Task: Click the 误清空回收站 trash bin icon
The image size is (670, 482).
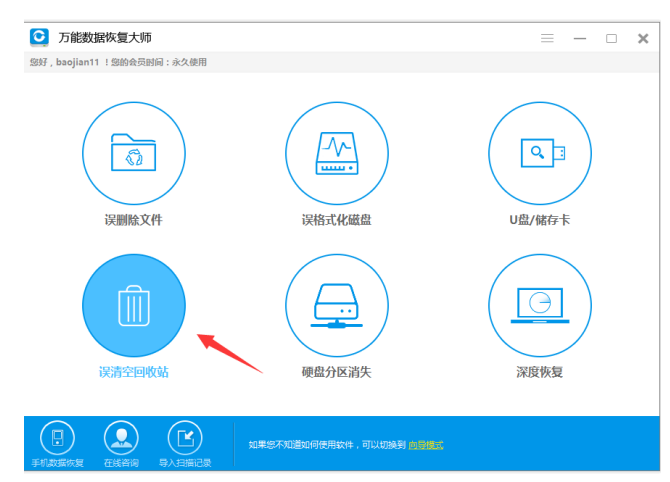Action: click(x=133, y=305)
